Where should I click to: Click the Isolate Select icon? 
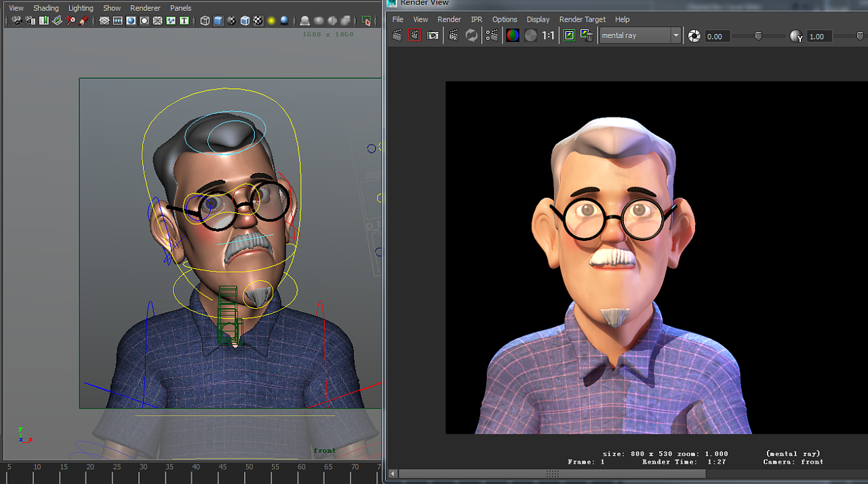click(x=368, y=21)
